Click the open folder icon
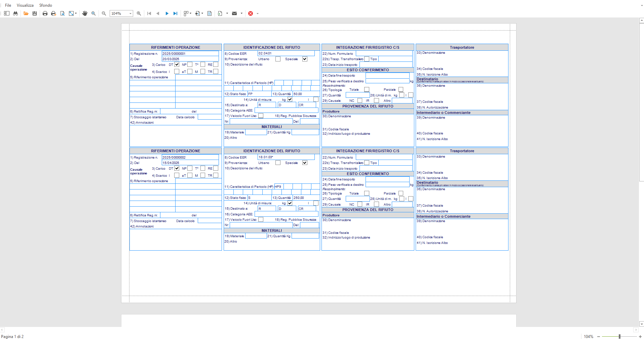The image size is (644, 339). point(26,13)
